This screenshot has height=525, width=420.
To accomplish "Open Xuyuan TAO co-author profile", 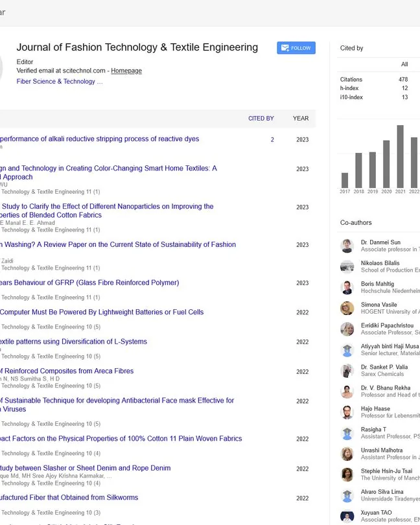I will tap(376, 513).
